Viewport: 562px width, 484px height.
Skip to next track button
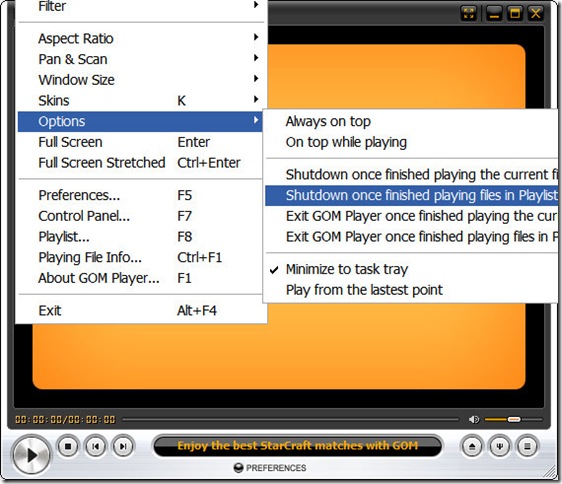coord(123,446)
